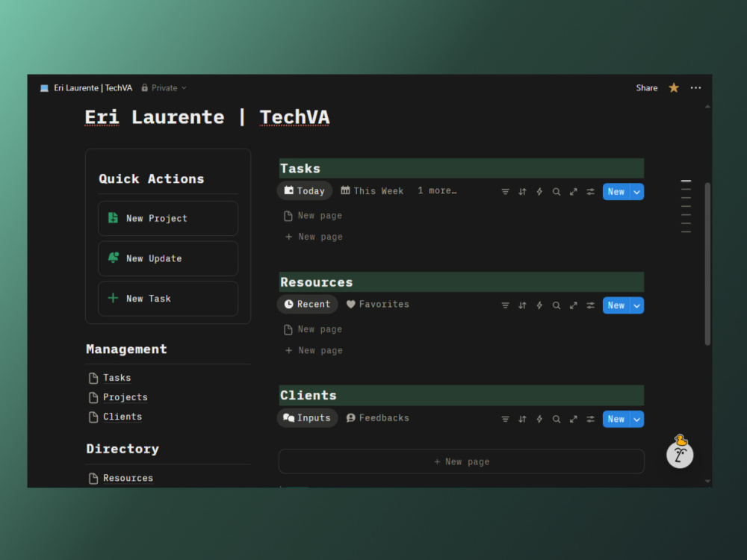Click the filter icon in Clients toolbar
This screenshot has height=560, width=747.
click(505, 419)
